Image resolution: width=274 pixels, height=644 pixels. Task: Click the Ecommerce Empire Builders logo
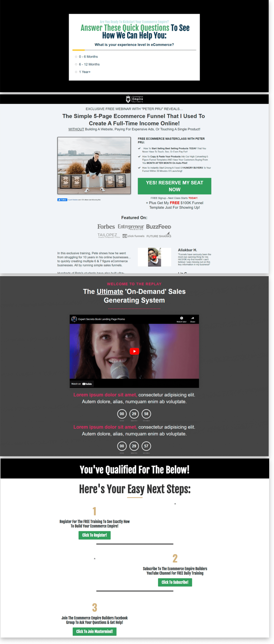(x=134, y=99)
